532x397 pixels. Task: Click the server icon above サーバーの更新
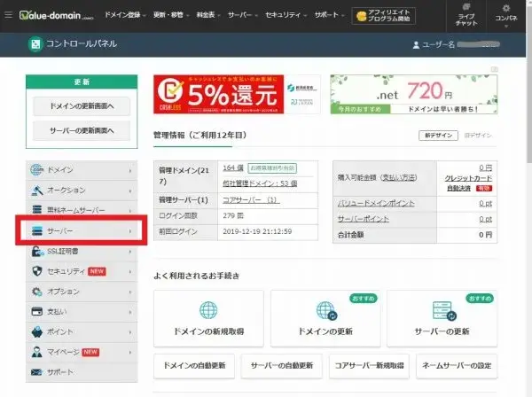point(444,310)
